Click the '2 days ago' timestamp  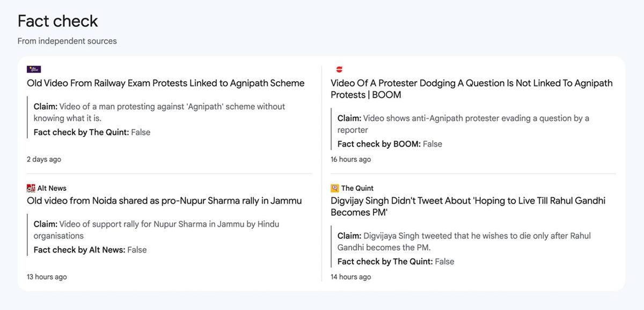coord(44,160)
